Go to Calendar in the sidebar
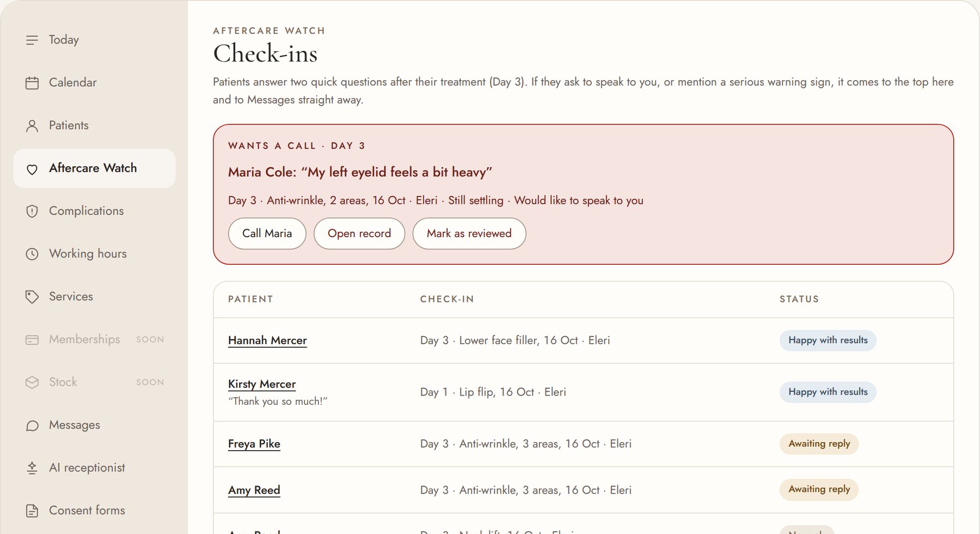This screenshot has width=980, height=534. [95, 83]
